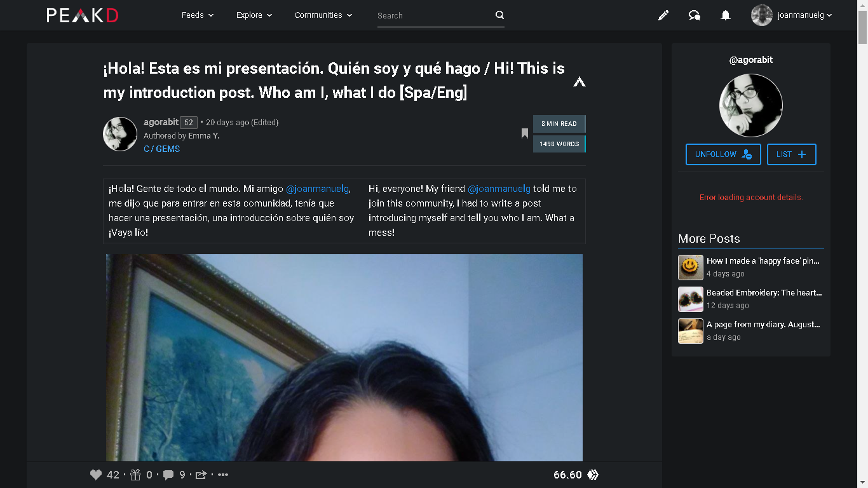The height and width of the screenshot is (488, 868).
Task: Click the gift tips icon
Action: coord(135,475)
